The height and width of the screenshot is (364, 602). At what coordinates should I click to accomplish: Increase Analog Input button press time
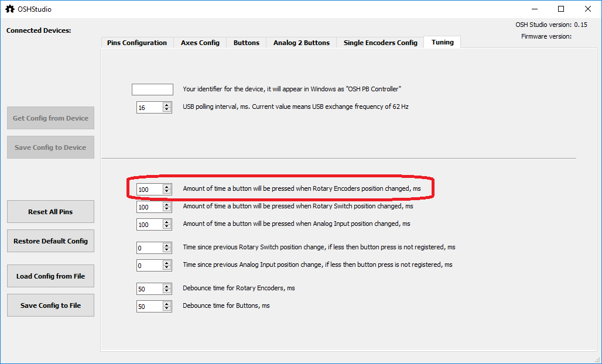[x=167, y=222]
